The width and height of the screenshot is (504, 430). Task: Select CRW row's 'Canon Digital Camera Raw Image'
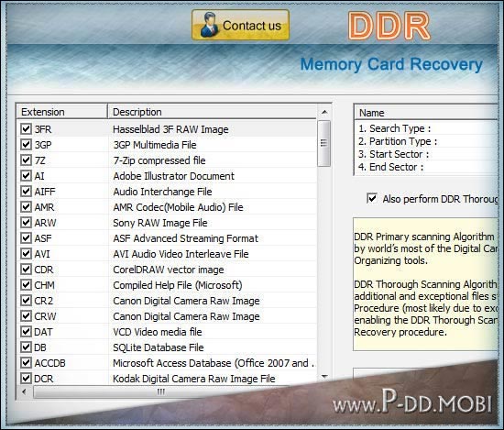(186, 316)
